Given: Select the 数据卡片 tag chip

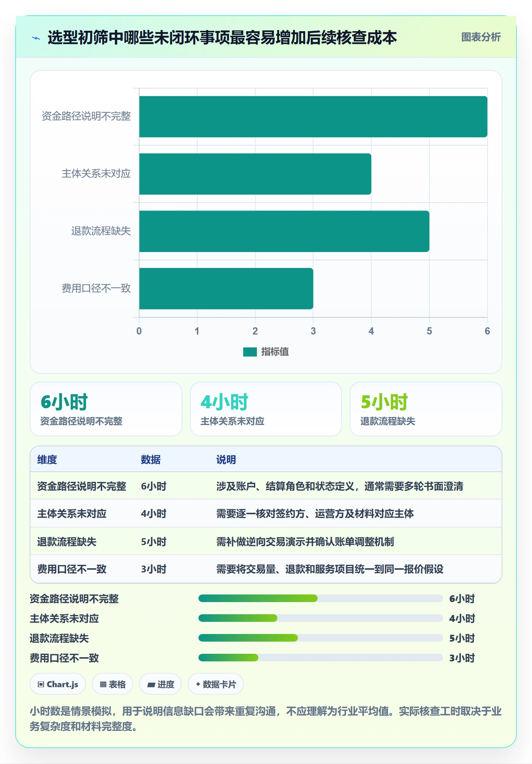Looking at the screenshot, I should click(x=216, y=684).
